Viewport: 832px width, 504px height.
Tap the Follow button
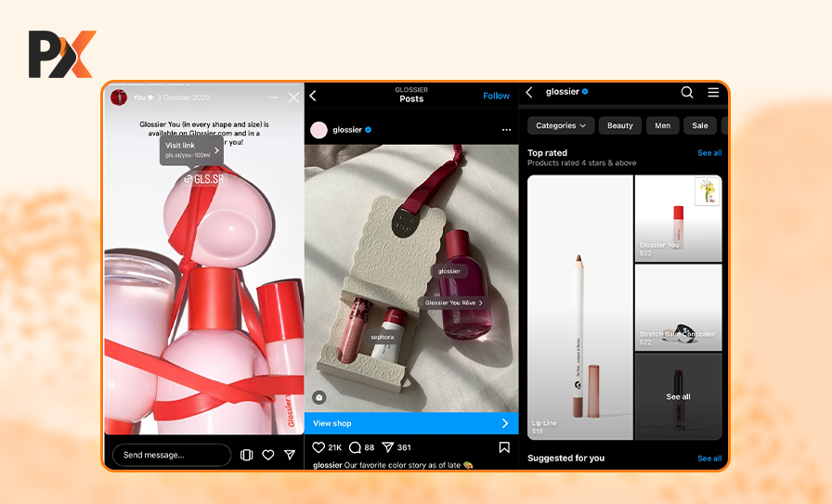pos(496,96)
